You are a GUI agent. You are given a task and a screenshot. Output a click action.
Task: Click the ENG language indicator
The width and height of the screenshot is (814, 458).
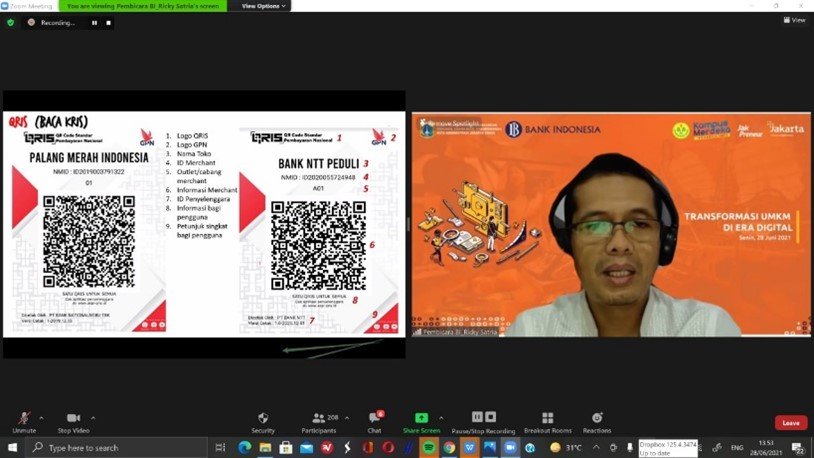[737, 447]
